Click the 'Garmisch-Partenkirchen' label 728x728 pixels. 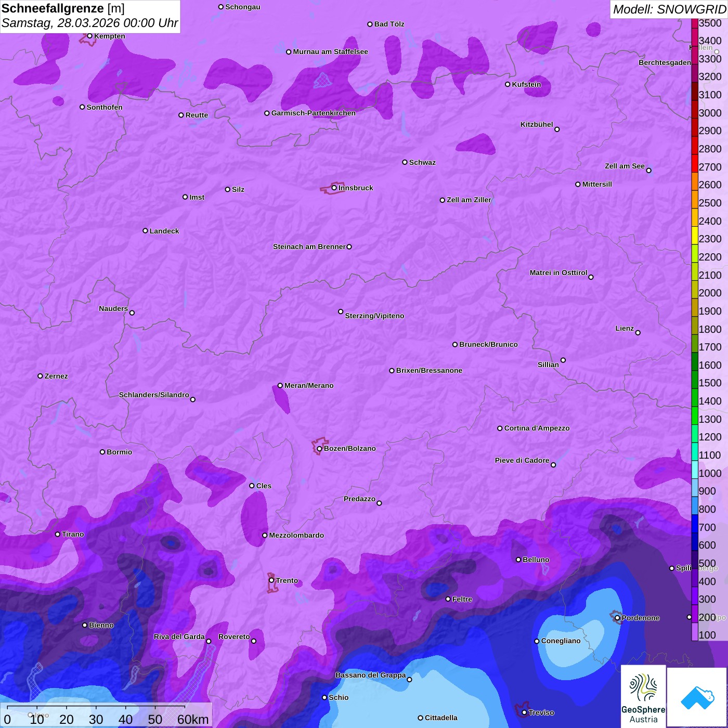(x=314, y=113)
